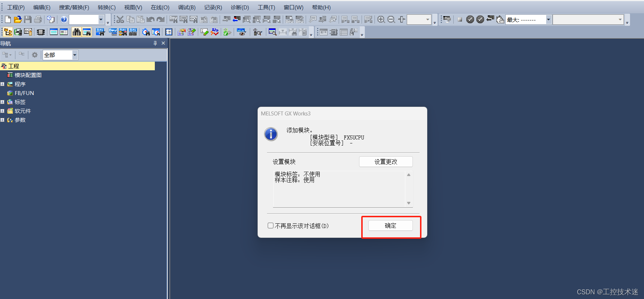Save the project using the floppy disk icon

tap(28, 19)
